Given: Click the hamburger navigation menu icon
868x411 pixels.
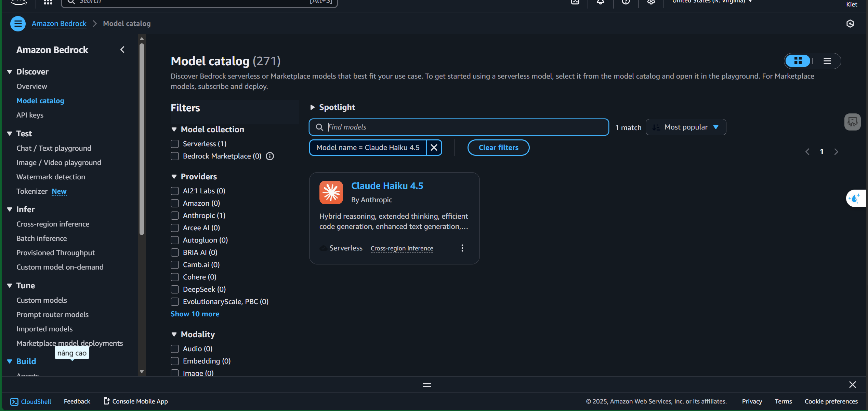Looking at the screenshot, I should click(x=18, y=24).
